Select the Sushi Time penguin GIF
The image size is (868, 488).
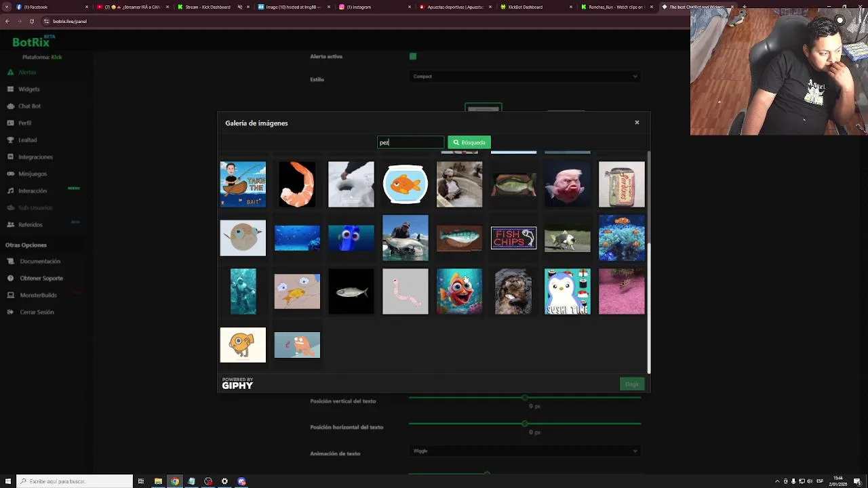click(x=568, y=291)
